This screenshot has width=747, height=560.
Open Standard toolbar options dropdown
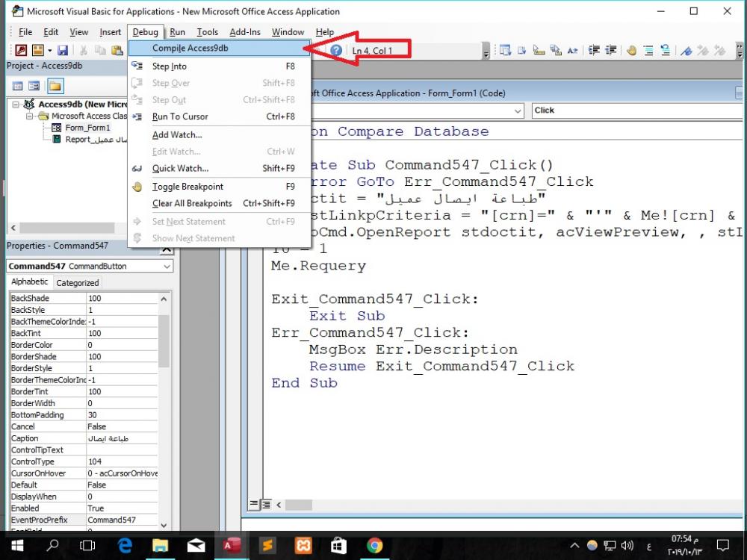click(x=486, y=51)
